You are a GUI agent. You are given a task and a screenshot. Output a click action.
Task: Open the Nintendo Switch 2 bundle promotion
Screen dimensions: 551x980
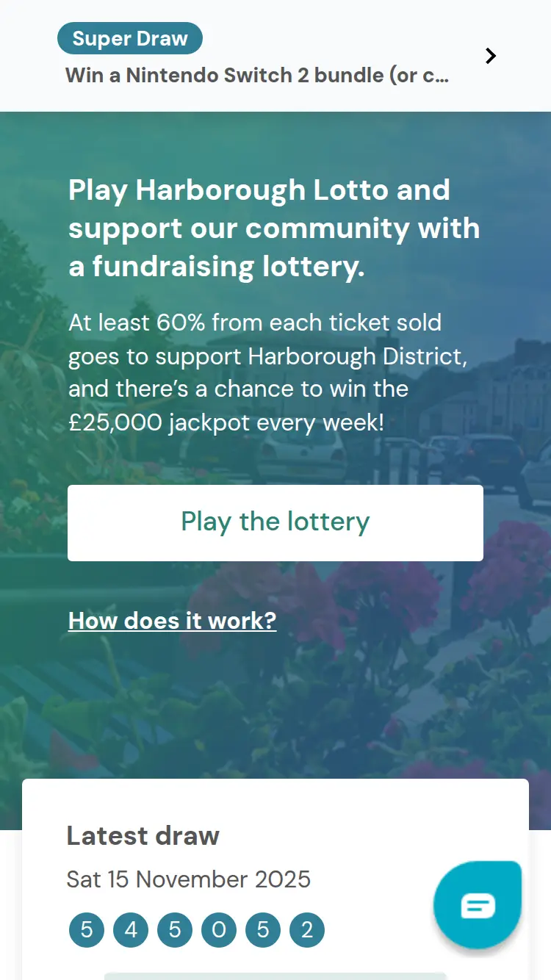click(257, 75)
